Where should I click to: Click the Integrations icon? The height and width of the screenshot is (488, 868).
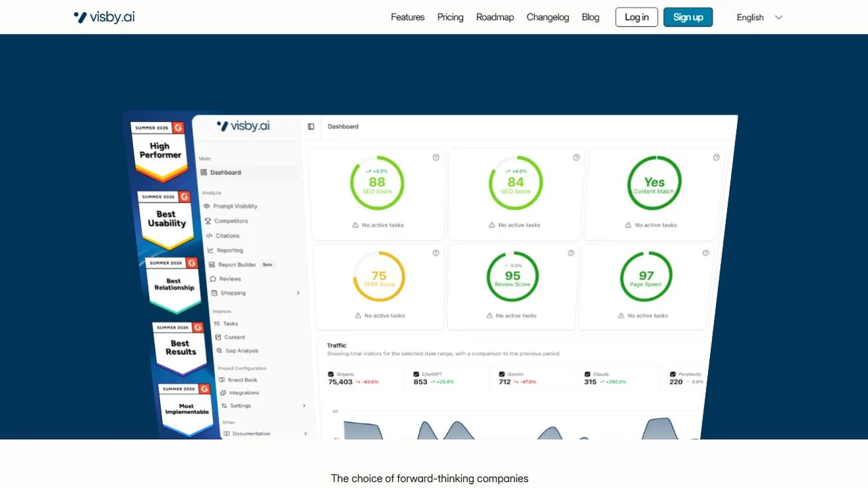[223, 392]
